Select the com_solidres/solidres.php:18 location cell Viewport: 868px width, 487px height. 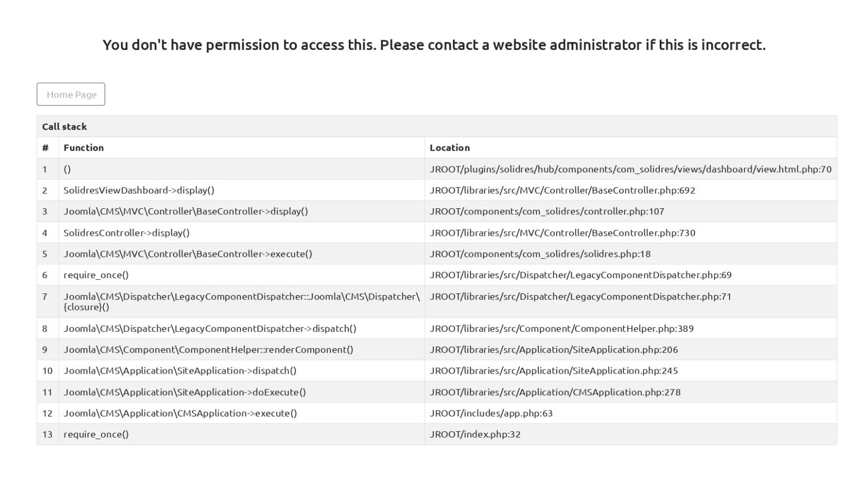point(540,254)
